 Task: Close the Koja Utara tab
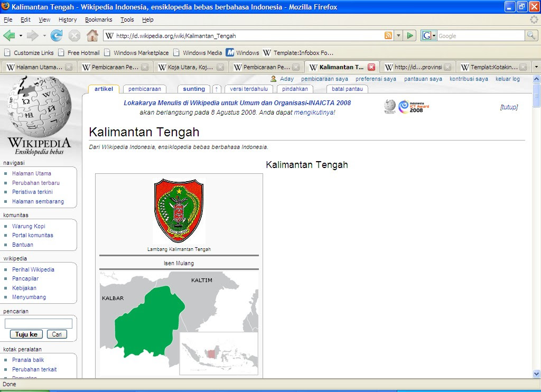220,67
